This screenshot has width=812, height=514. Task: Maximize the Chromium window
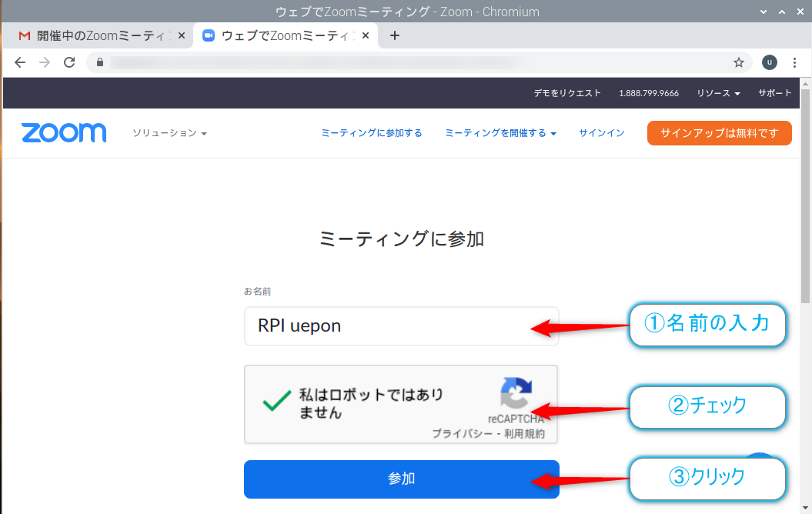[x=781, y=12]
